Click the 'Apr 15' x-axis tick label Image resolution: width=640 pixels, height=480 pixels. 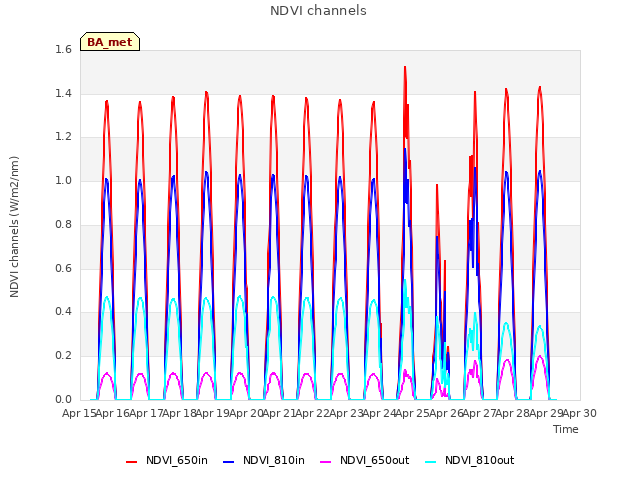[x=79, y=414]
